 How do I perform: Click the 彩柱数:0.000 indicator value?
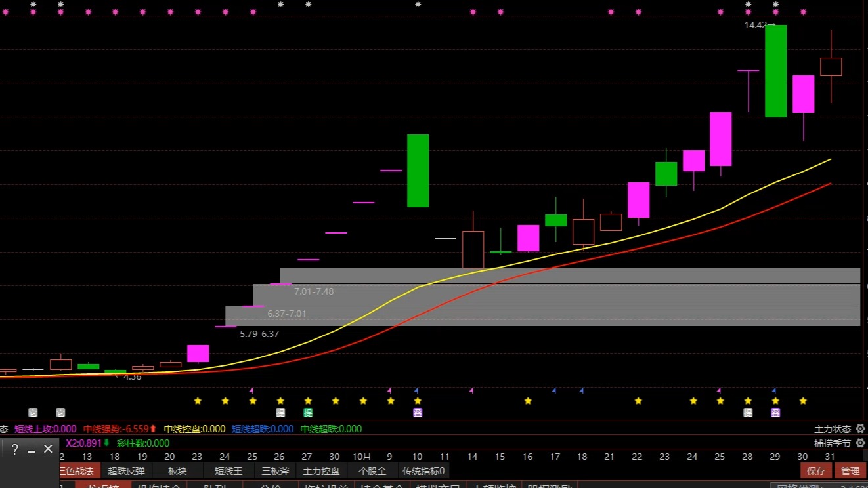coord(142,443)
